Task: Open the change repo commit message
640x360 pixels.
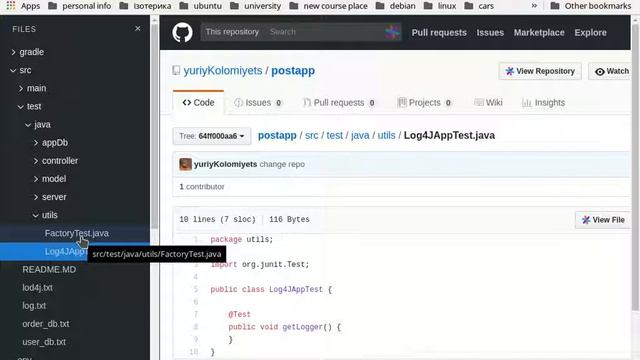Action: (x=282, y=164)
